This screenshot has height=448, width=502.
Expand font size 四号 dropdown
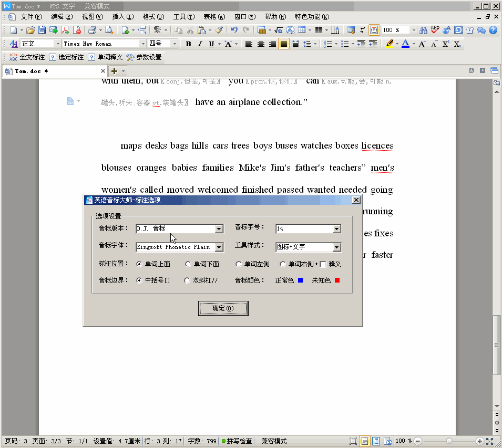[175, 44]
